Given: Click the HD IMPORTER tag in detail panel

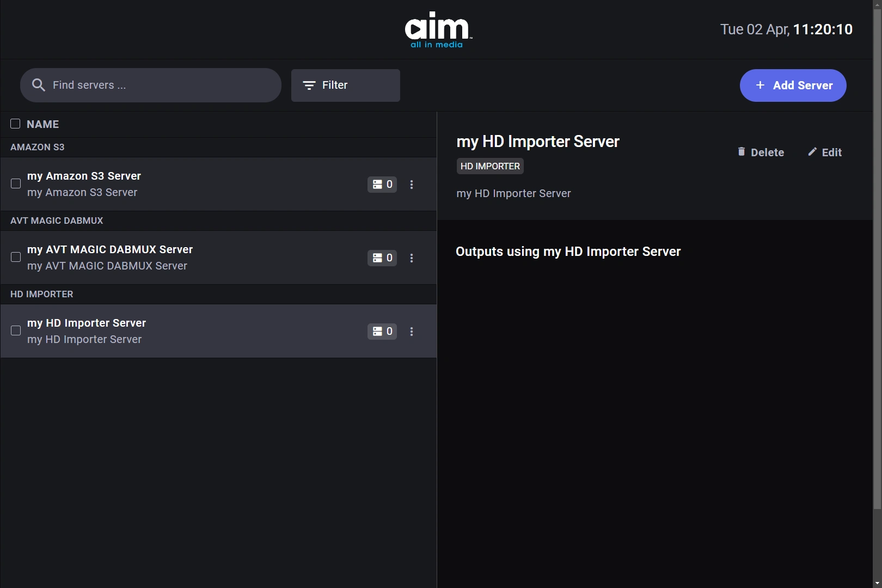Looking at the screenshot, I should tap(490, 166).
